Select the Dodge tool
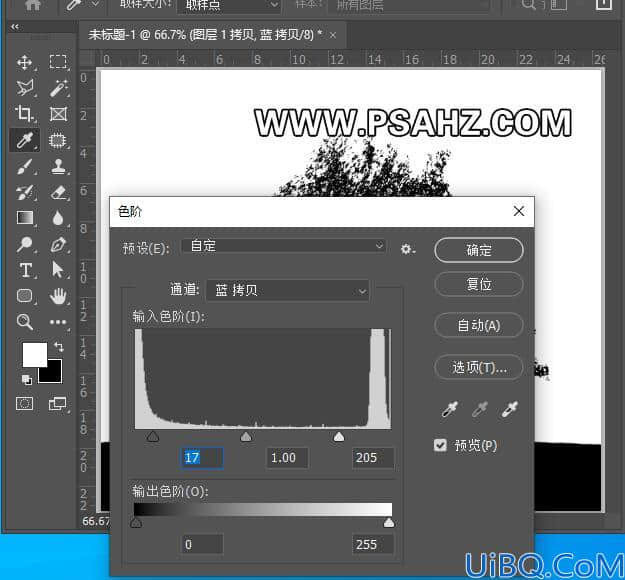This screenshot has width=625, height=580. (24, 244)
